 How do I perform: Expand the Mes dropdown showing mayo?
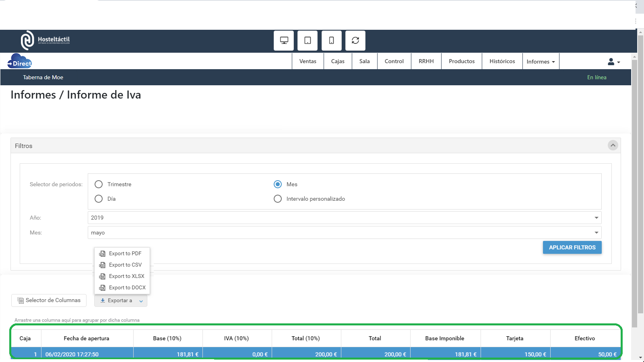click(344, 232)
